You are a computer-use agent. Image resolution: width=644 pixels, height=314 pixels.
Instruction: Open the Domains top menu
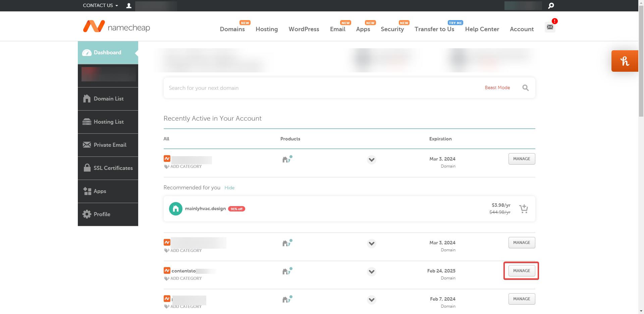232,29
